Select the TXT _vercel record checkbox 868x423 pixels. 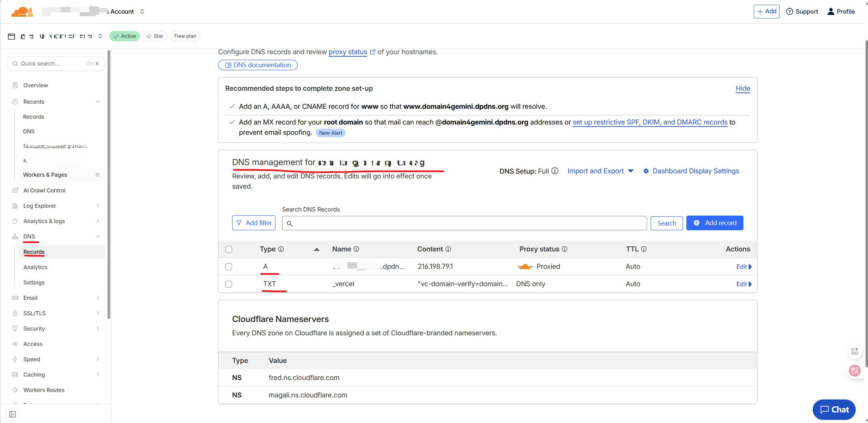coord(229,284)
